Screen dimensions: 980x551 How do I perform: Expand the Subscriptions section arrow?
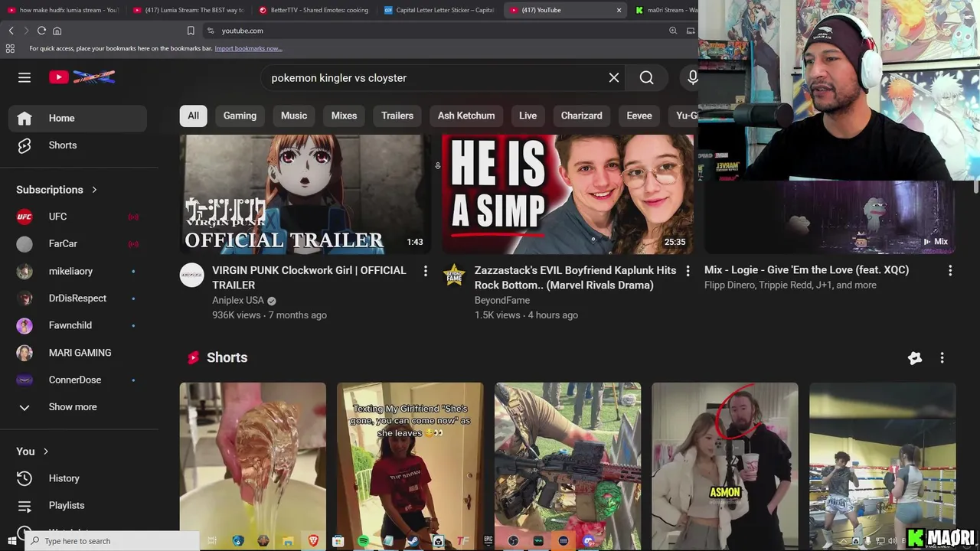(95, 190)
